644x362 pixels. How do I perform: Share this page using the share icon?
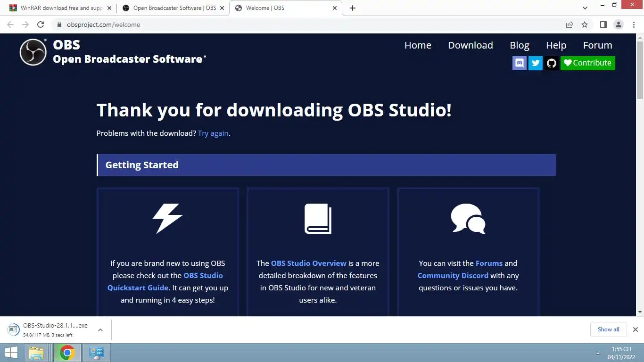570,25
